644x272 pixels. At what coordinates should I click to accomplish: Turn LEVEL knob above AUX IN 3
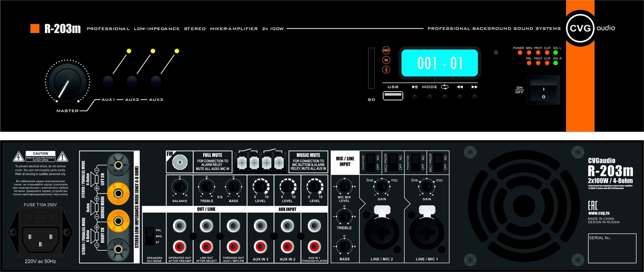pyautogui.click(x=260, y=186)
